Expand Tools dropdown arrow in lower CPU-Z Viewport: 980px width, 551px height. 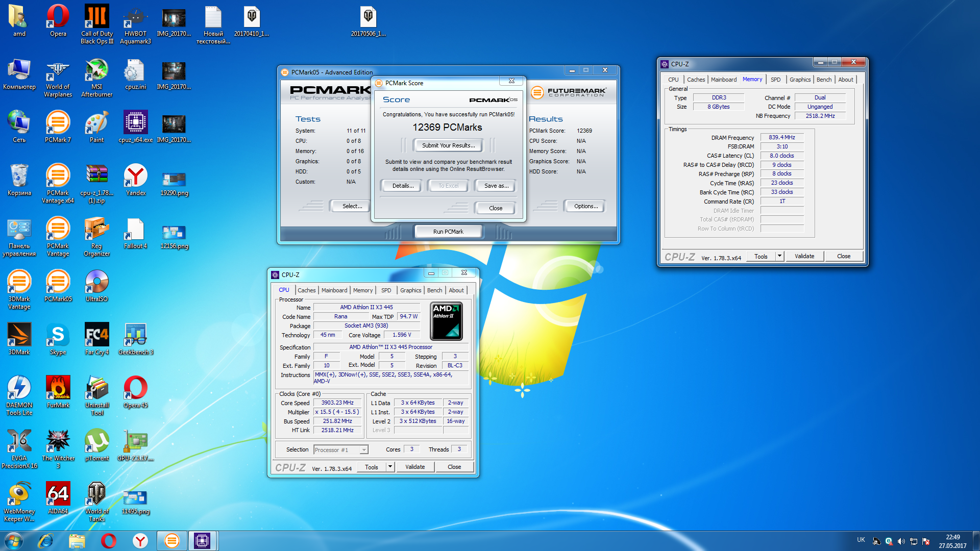[390, 466]
